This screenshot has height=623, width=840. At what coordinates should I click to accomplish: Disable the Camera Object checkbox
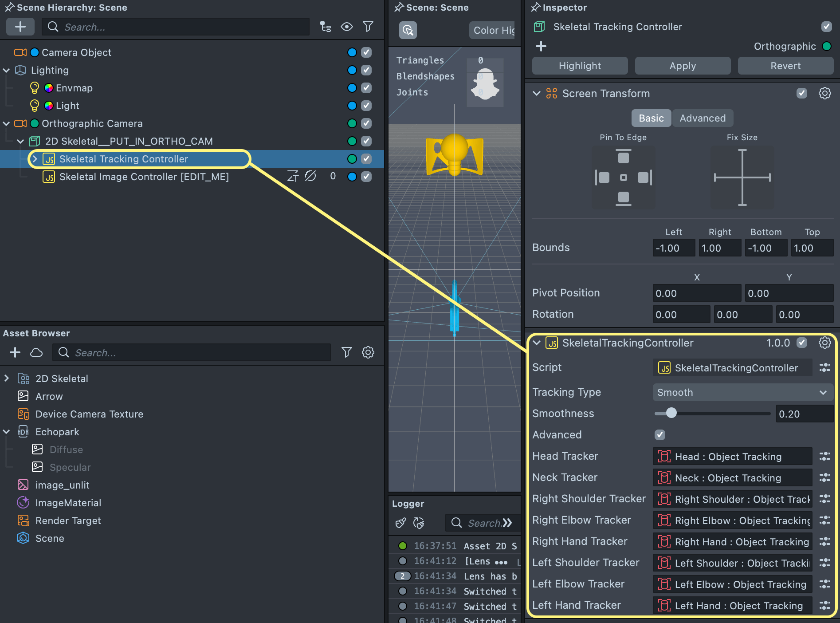366,52
